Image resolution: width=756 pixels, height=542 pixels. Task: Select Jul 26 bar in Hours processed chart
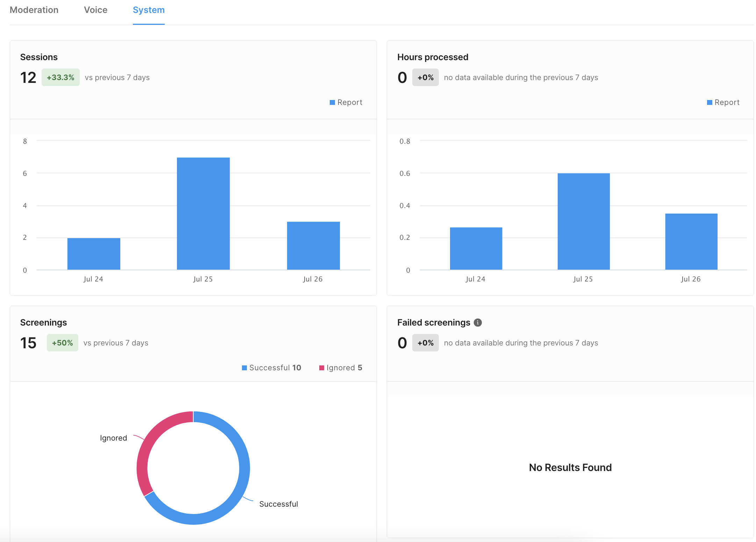691,241
